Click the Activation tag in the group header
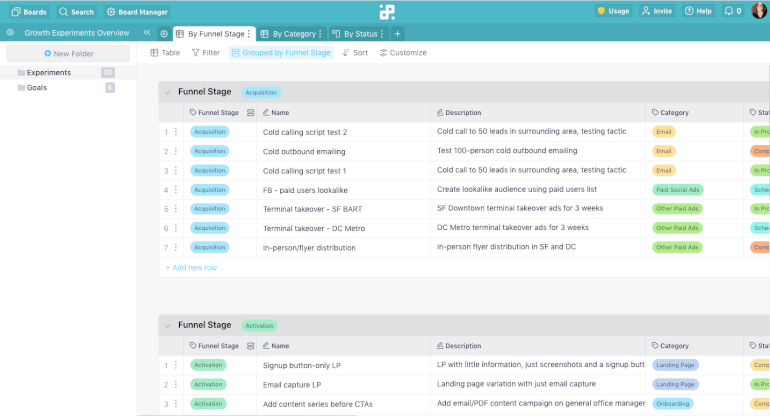Viewport: 770px width, 416px height. point(259,326)
